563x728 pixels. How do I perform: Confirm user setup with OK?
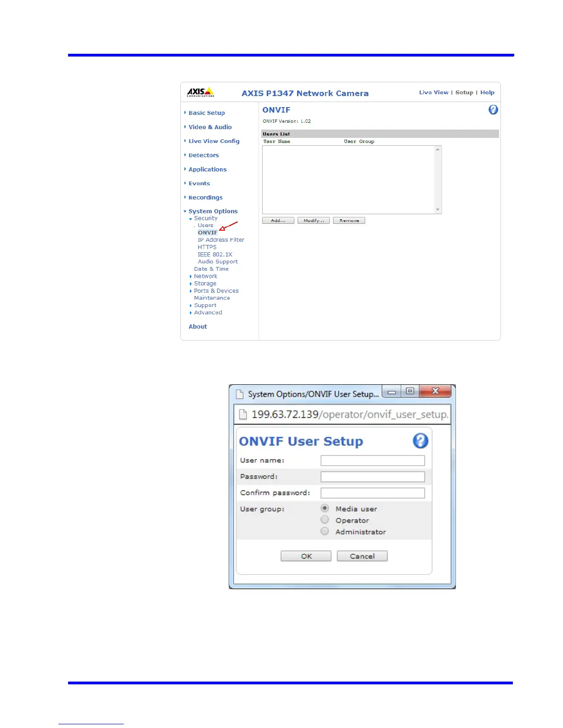point(306,556)
